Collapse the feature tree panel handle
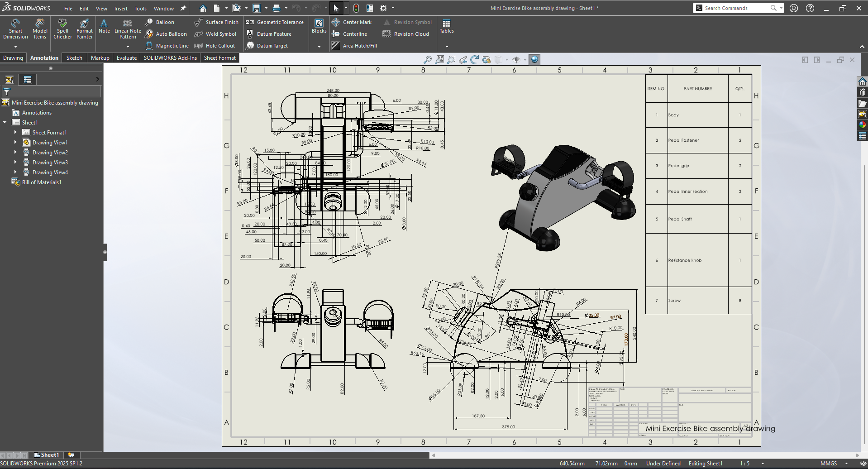This screenshot has width=868, height=469. [x=105, y=252]
